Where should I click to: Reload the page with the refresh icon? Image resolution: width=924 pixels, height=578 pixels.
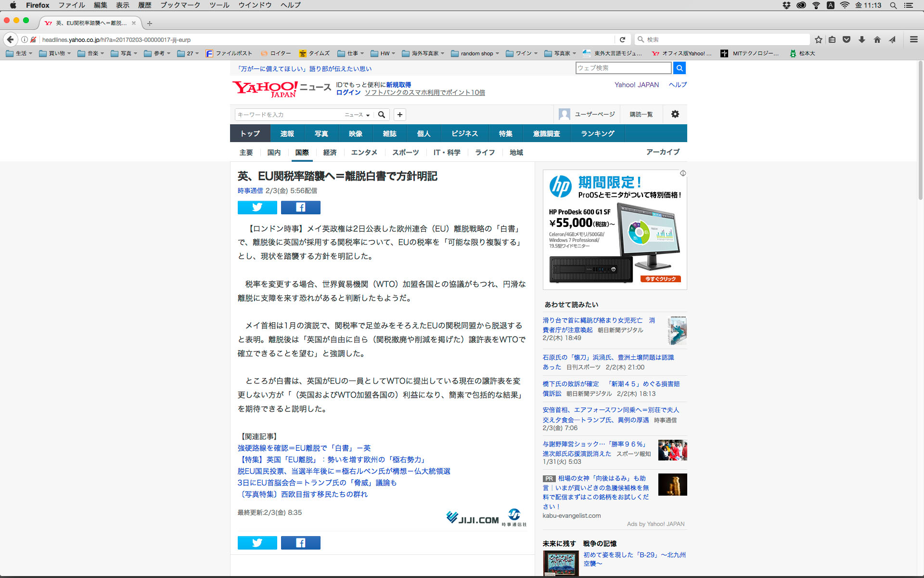(622, 39)
